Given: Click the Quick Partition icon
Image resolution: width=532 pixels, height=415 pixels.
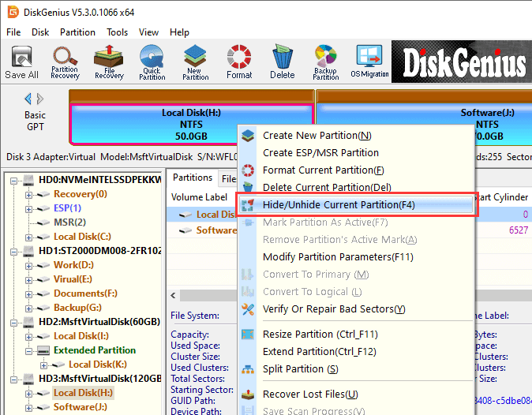Looking at the screenshot, I should coord(152,62).
